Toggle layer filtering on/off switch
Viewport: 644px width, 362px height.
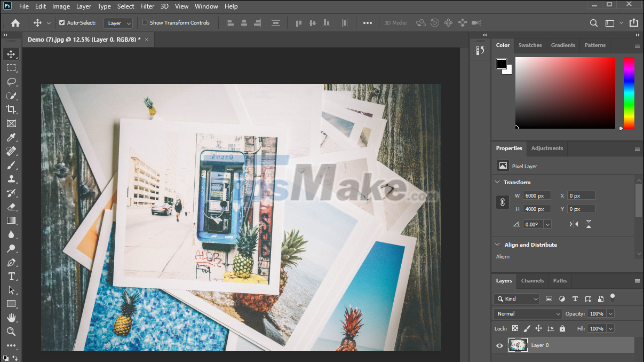point(613,297)
